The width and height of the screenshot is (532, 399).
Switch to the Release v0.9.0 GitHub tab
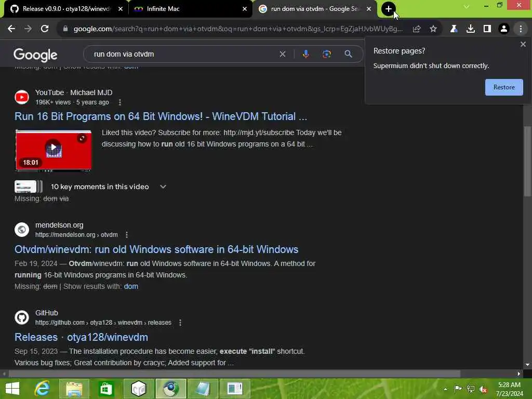tap(66, 9)
